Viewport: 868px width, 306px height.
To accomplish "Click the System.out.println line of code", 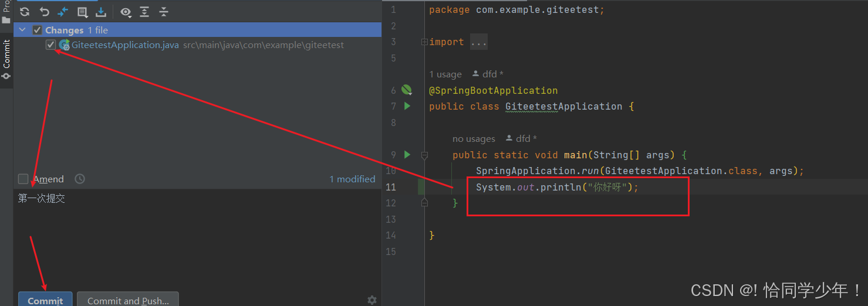I will pyautogui.click(x=557, y=187).
